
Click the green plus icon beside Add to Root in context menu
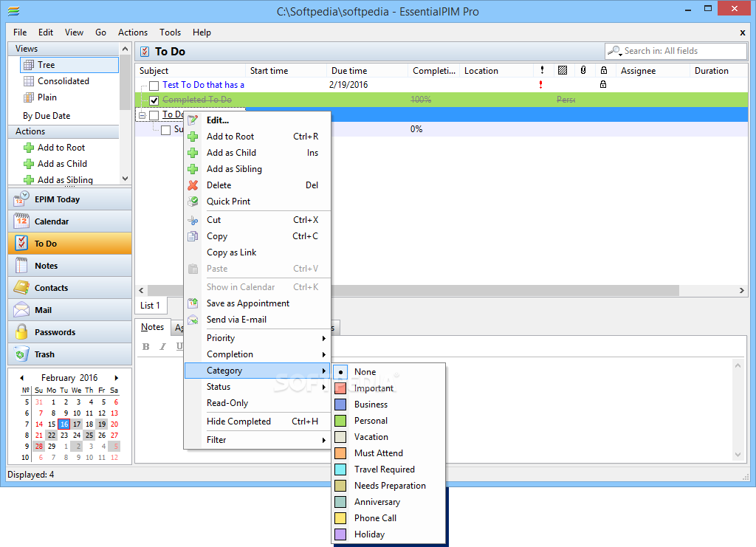193,137
